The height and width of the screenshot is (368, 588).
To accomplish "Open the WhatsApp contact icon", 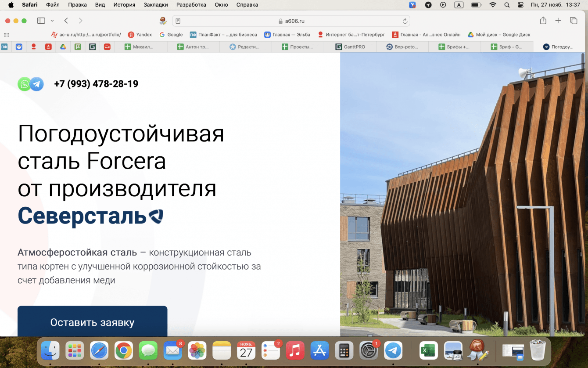I will pos(24,84).
